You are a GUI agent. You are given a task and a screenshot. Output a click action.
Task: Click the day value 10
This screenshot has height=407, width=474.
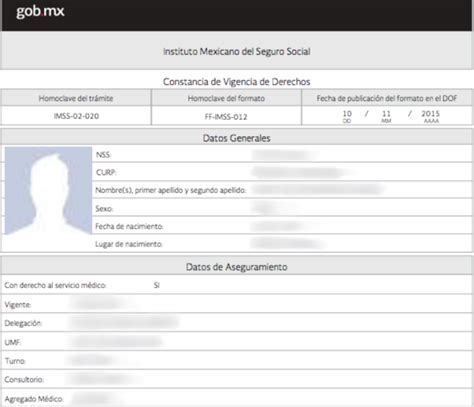pyautogui.click(x=347, y=114)
